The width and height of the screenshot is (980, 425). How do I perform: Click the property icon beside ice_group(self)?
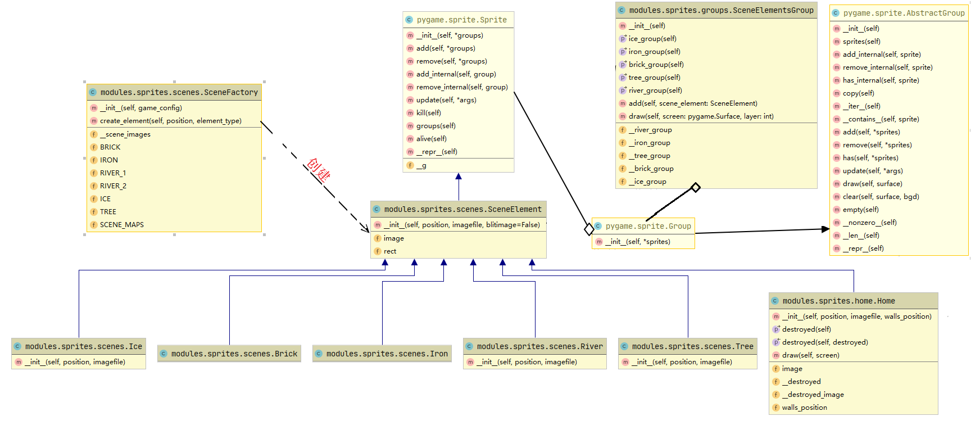[x=623, y=39]
